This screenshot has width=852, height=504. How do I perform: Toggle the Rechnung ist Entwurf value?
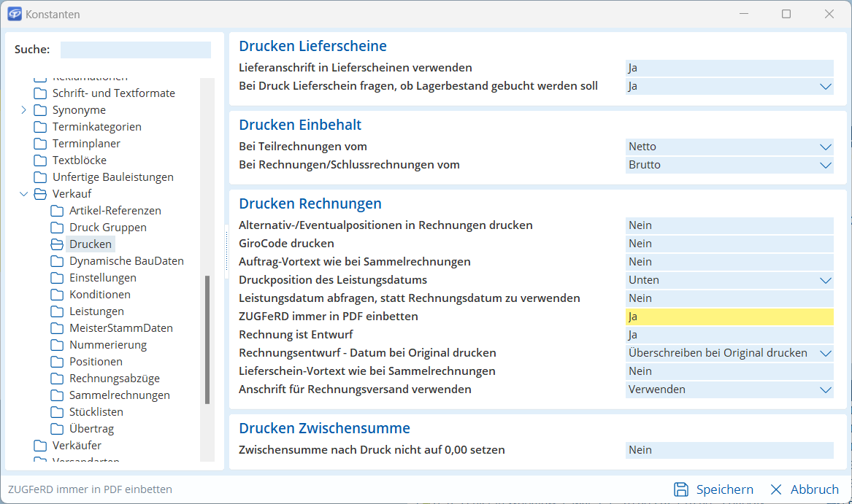tap(729, 335)
